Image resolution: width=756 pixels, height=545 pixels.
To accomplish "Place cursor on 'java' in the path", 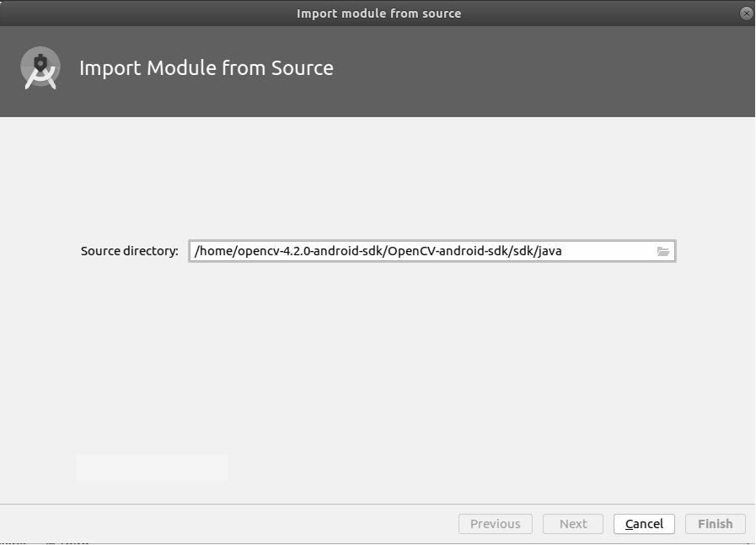I will [550, 251].
